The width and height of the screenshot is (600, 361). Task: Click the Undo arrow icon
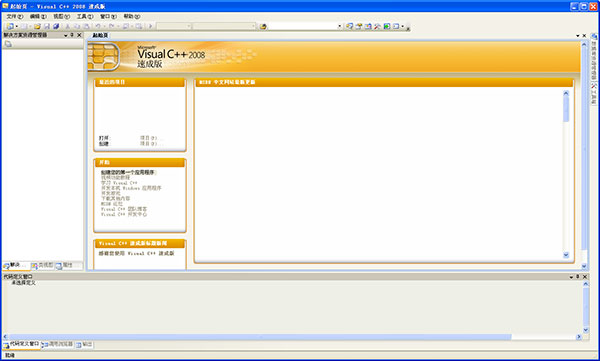click(x=98, y=26)
